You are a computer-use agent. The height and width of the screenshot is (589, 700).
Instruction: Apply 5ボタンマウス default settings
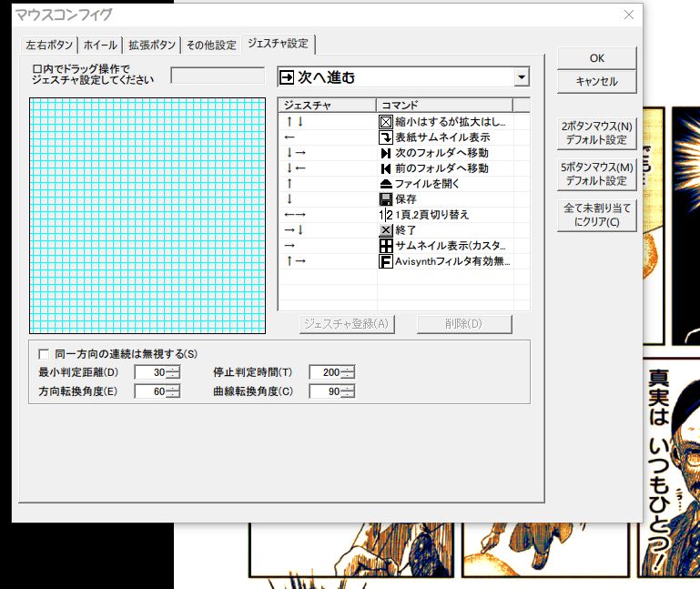click(596, 174)
